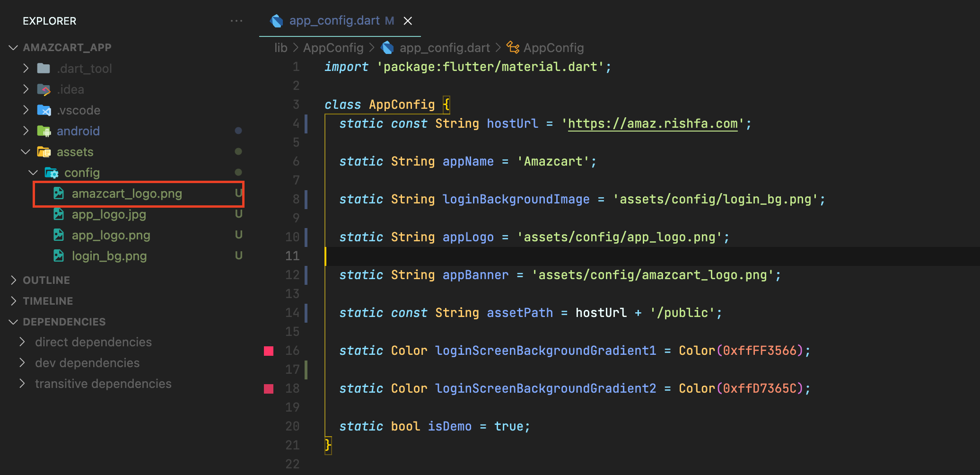Open Explorer more actions ellipsis menu
This screenshot has height=475, width=980.
236,21
